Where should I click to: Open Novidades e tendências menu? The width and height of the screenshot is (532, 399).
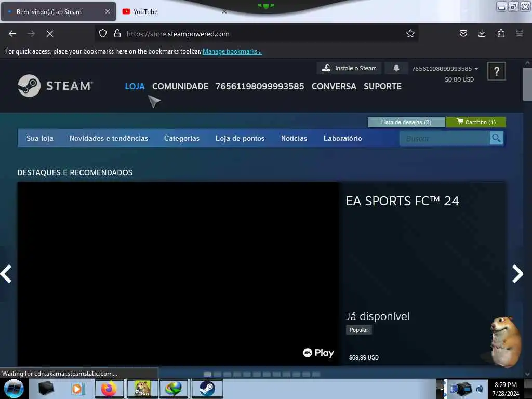click(x=109, y=138)
